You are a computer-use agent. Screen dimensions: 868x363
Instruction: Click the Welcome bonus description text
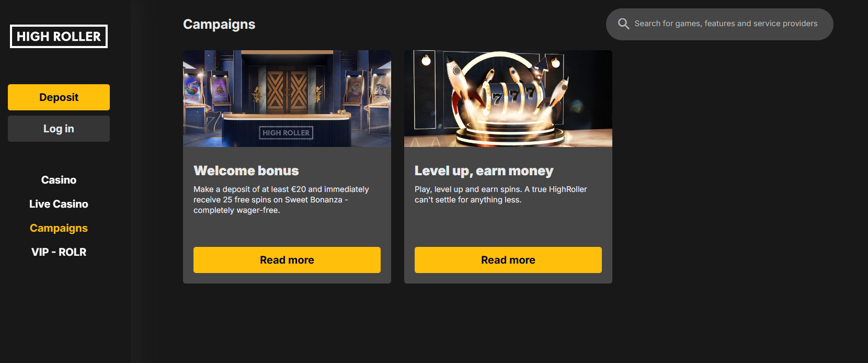point(281,200)
